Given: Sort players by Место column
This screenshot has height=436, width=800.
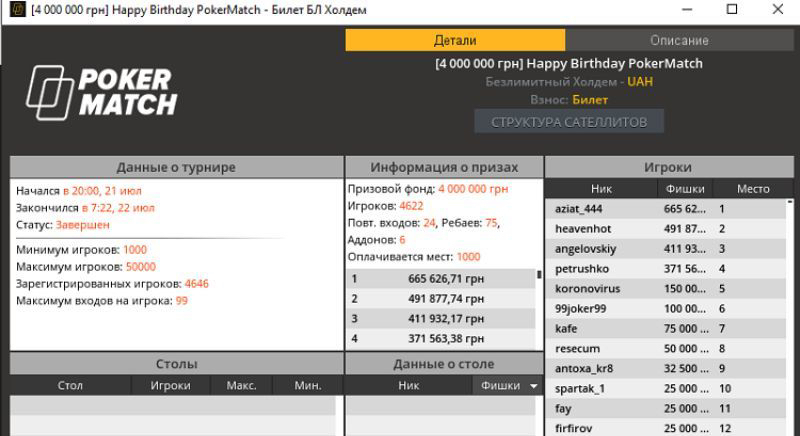Looking at the screenshot, I should [x=752, y=188].
